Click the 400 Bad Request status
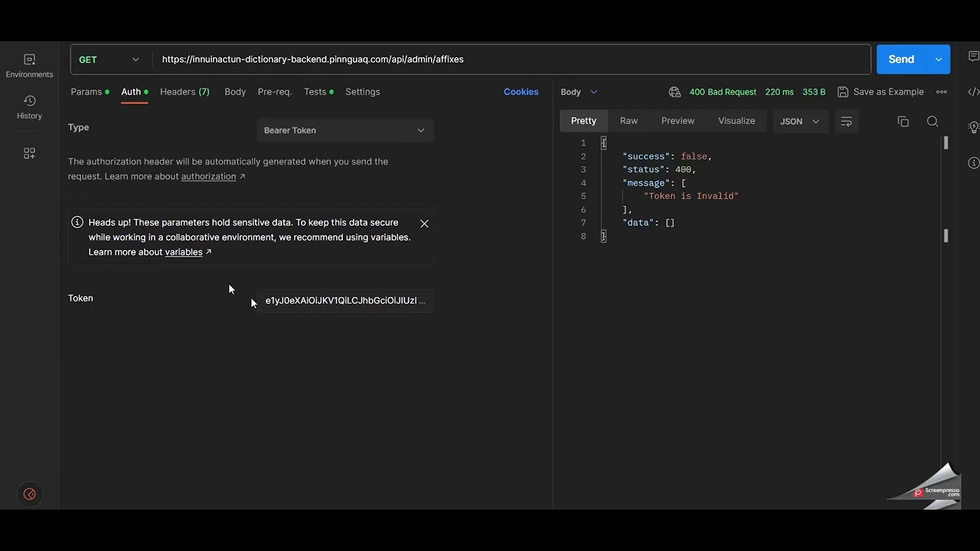This screenshot has width=980, height=551. 723,92
